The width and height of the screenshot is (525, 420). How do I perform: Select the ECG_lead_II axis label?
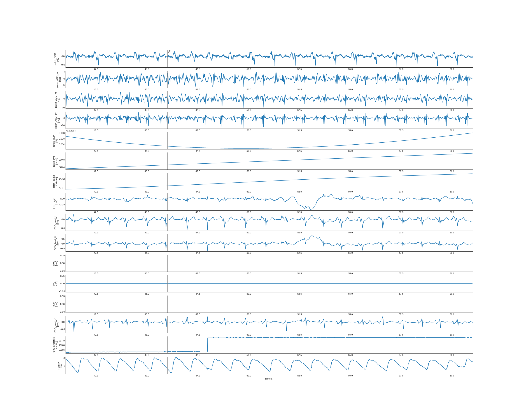[56, 222]
